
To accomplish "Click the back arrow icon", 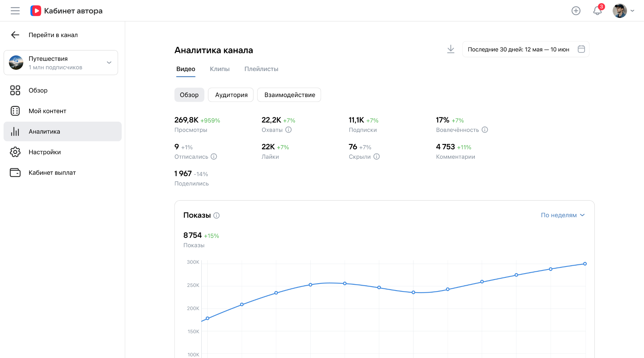I will pyautogui.click(x=15, y=35).
